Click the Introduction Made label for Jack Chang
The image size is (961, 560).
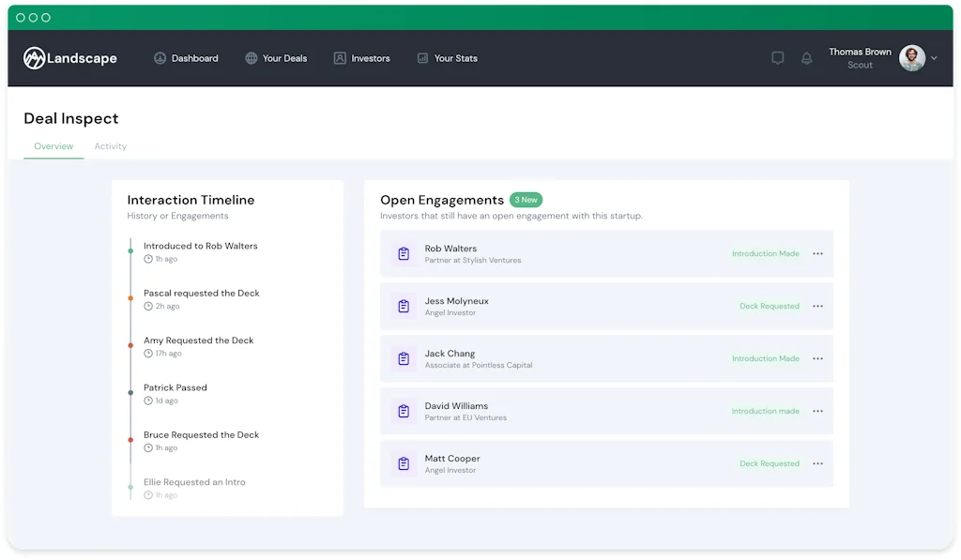pos(764,358)
